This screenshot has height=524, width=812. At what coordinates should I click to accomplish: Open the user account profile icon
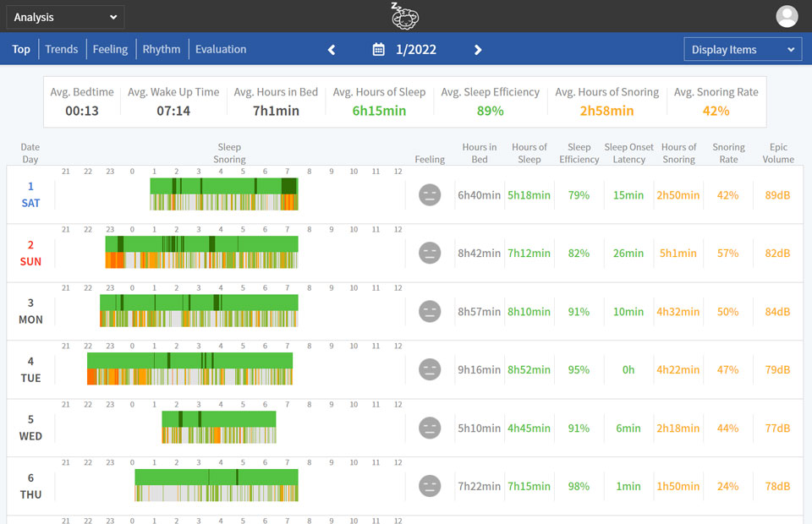[787, 15]
